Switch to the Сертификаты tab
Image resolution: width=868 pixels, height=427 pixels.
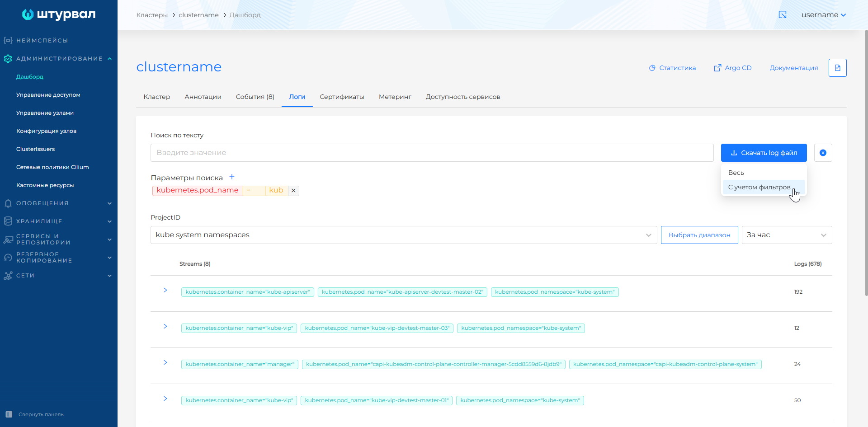coord(342,97)
